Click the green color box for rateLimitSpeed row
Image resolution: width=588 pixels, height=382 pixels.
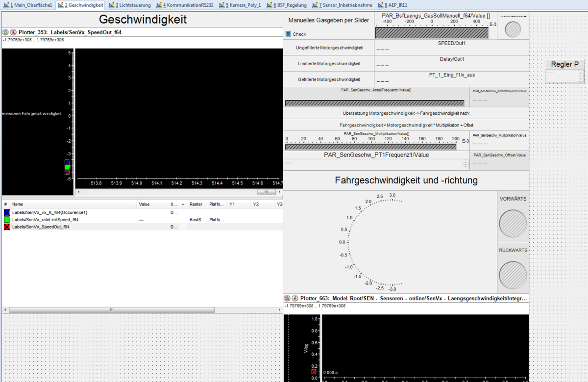point(7,220)
